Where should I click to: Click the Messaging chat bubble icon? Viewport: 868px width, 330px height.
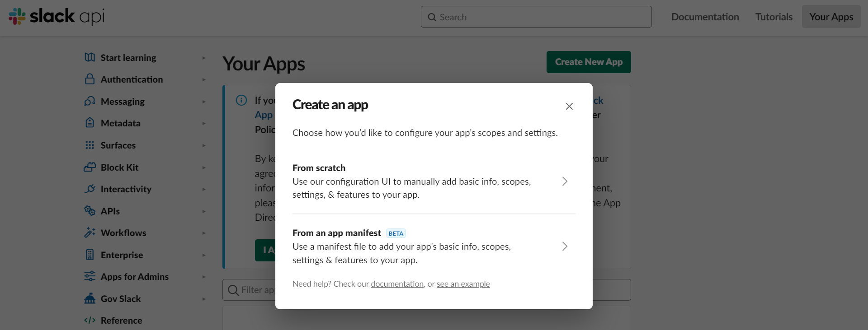[x=90, y=101]
